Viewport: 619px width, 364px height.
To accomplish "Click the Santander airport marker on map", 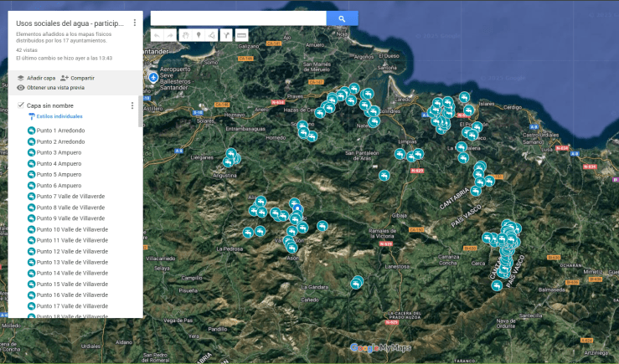I will click(x=153, y=77).
